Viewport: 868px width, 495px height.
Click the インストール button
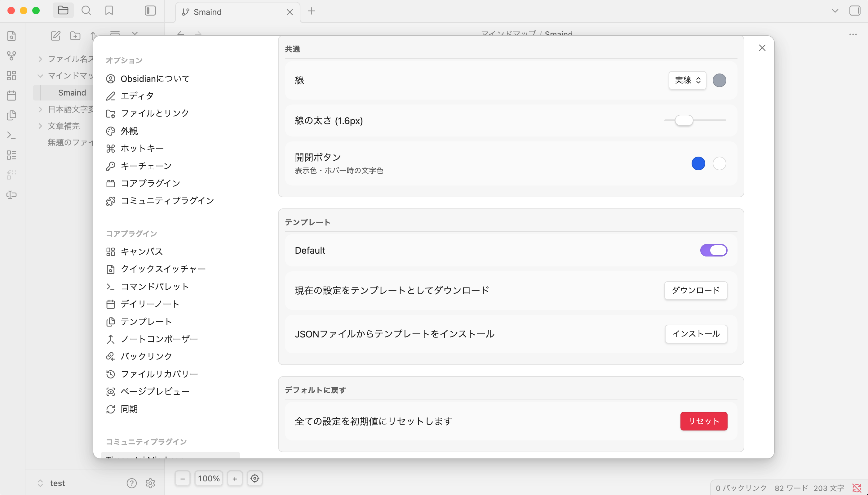click(x=696, y=334)
